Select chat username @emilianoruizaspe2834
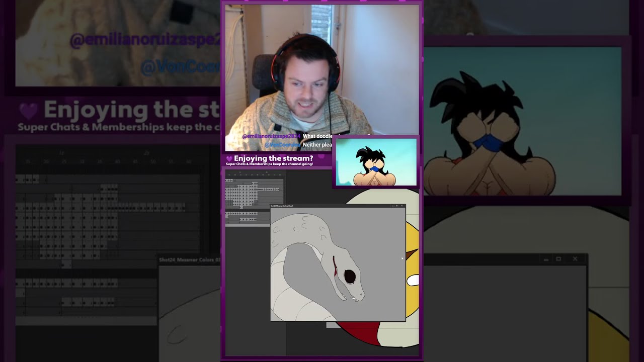 click(x=271, y=136)
